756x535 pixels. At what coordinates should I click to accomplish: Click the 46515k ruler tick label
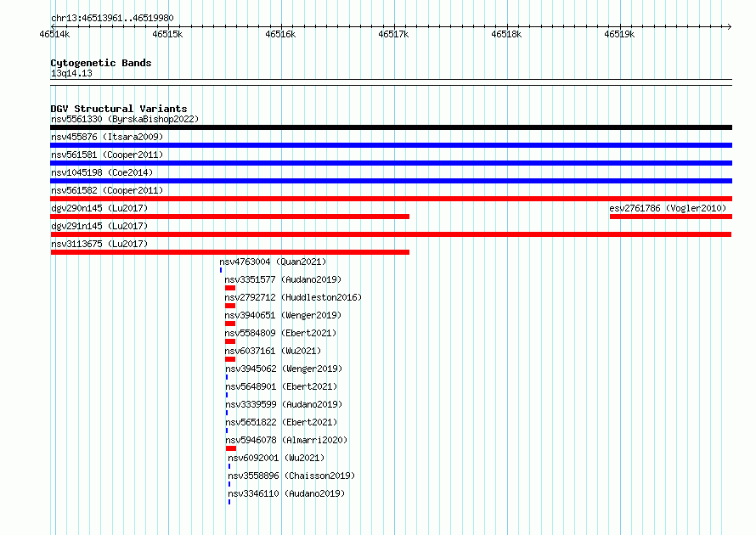pyautogui.click(x=167, y=34)
